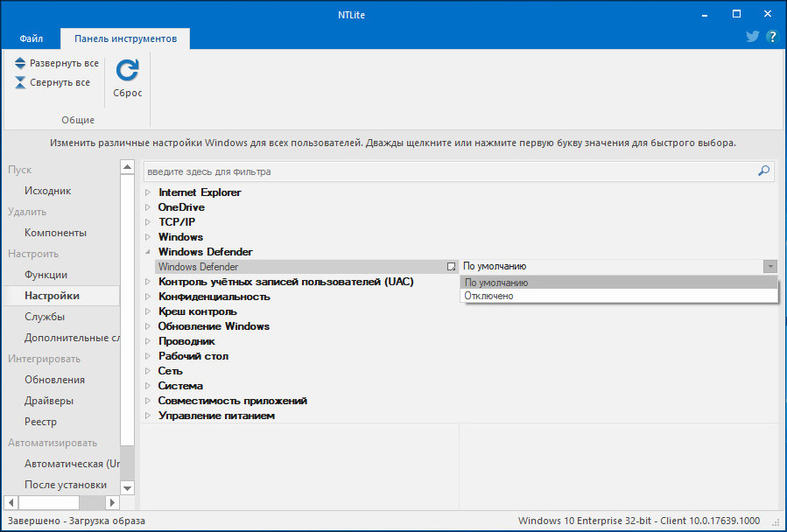
Task: Open Обновления in the sidebar
Action: click(54, 380)
